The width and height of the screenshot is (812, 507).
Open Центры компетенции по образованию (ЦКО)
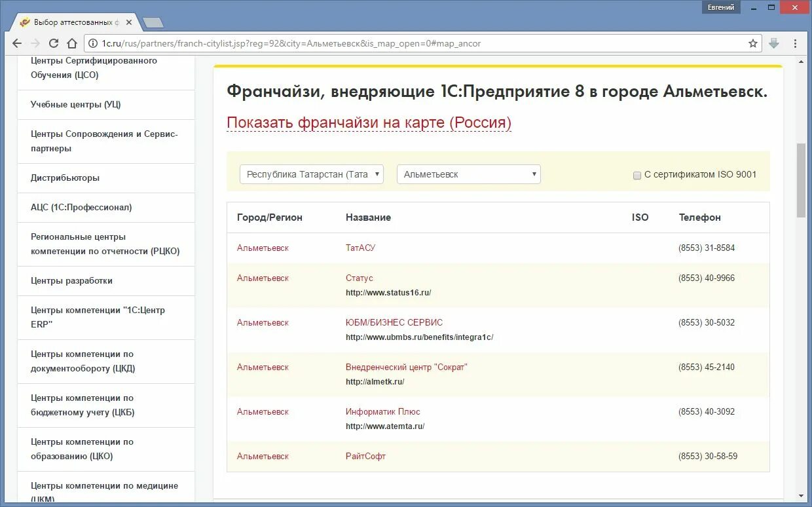pyautogui.click(x=106, y=449)
